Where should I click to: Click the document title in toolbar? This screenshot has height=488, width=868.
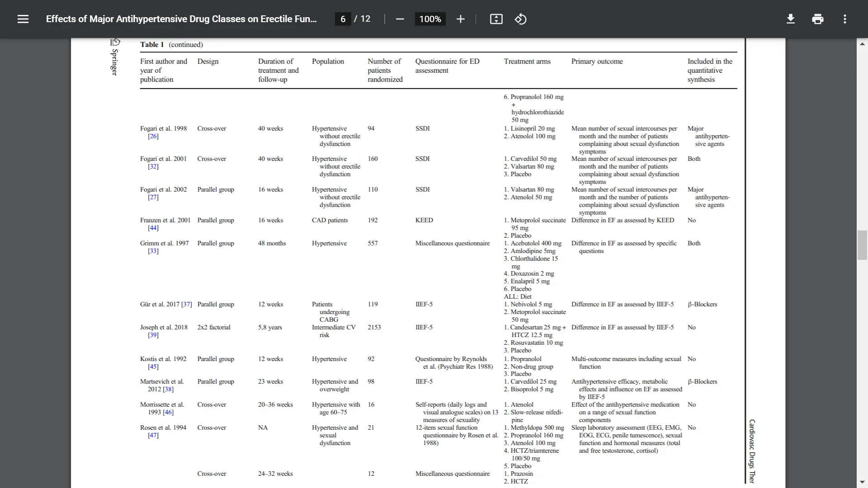181,19
